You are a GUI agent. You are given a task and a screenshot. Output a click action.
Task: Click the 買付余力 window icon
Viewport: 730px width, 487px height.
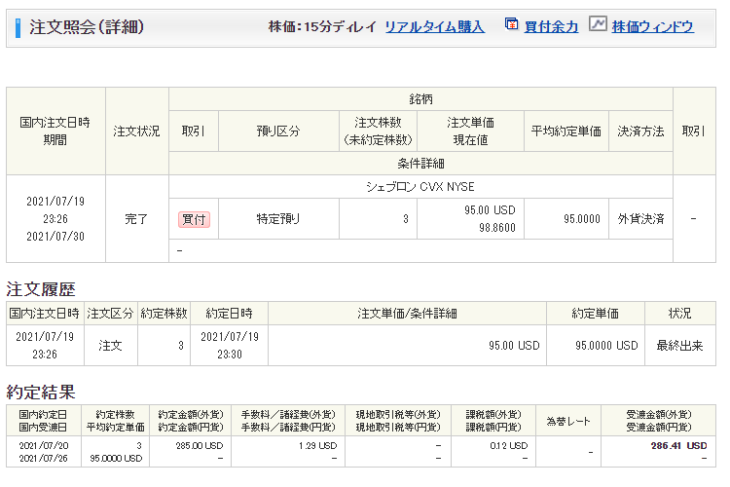point(512,25)
